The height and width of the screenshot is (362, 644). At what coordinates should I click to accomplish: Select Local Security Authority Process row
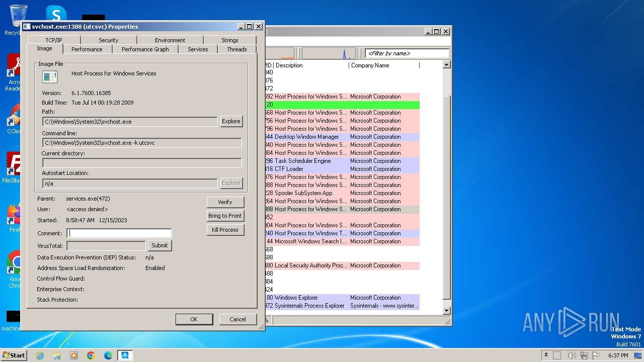(x=342, y=265)
